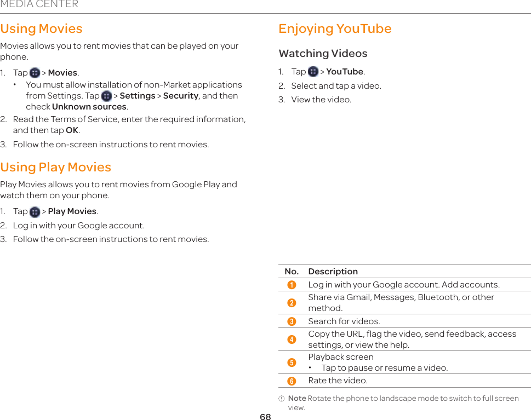Click 'Play Movies allows you to rent' paragraph

click(118, 190)
